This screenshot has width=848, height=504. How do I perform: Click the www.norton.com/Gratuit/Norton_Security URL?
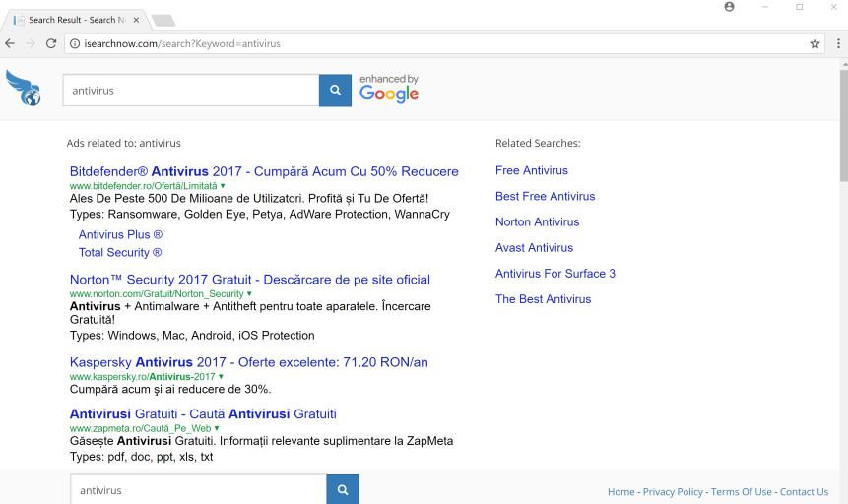[157, 294]
